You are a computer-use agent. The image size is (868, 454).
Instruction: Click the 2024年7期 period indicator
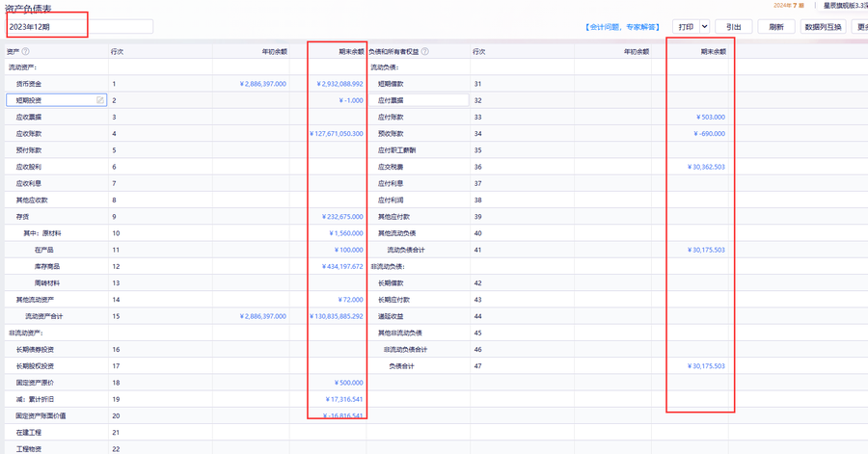tap(788, 6)
